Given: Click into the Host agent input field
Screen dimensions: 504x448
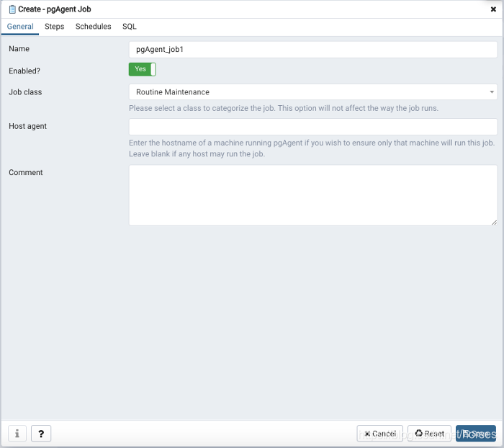Looking at the screenshot, I should coord(312,127).
